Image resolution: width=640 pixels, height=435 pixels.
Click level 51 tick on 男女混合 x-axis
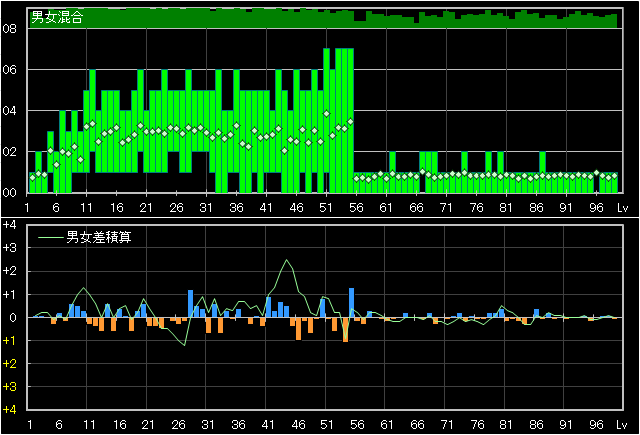click(326, 208)
